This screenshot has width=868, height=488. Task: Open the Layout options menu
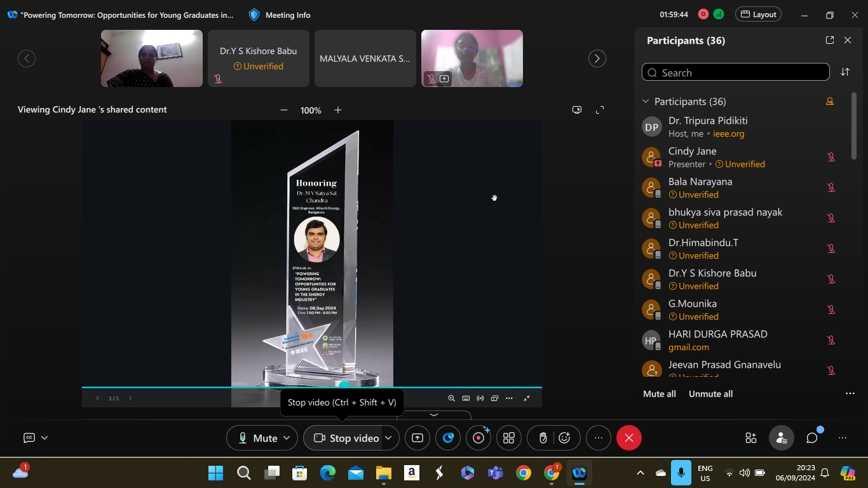[x=758, y=15]
